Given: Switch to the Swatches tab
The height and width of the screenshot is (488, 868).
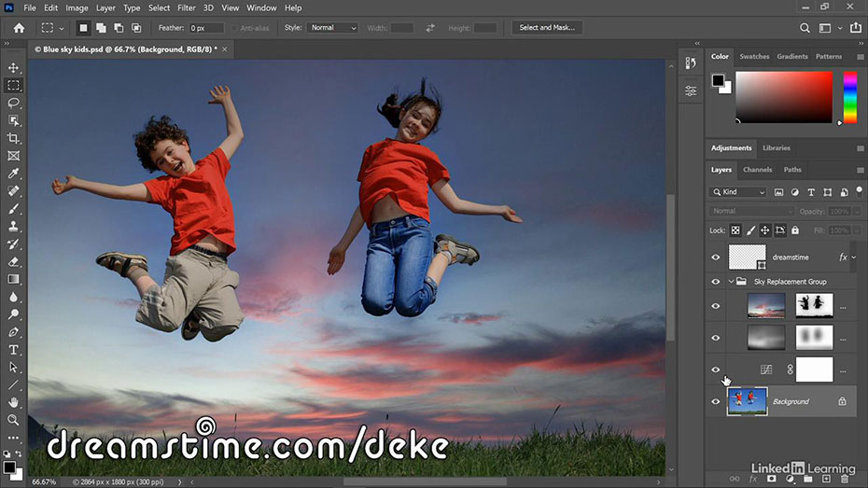Looking at the screenshot, I should coord(754,56).
